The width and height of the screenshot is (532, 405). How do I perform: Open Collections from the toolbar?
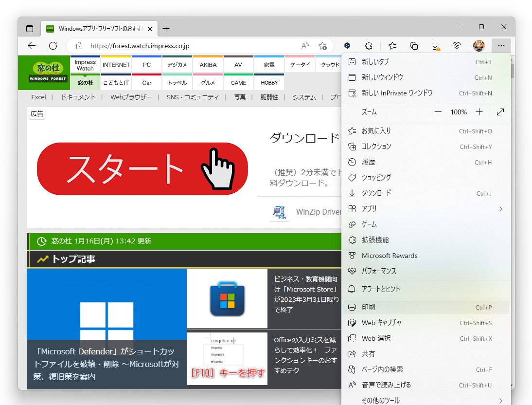(414, 45)
